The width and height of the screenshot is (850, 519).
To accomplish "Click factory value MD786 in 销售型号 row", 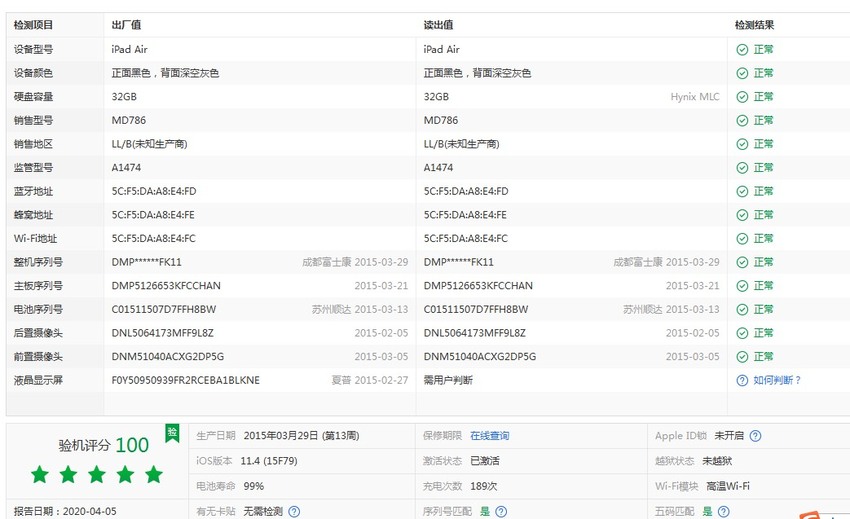I will pyautogui.click(x=128, y=120).
